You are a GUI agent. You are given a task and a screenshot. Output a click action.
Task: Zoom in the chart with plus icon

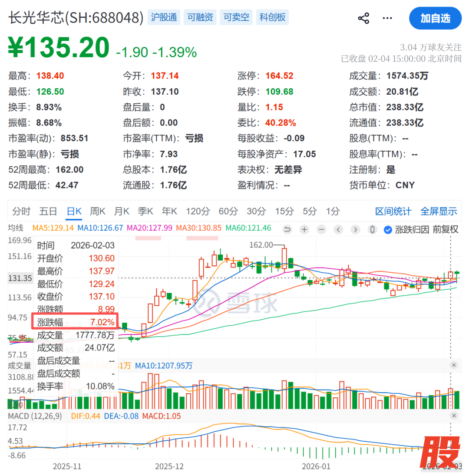point(304,229)
